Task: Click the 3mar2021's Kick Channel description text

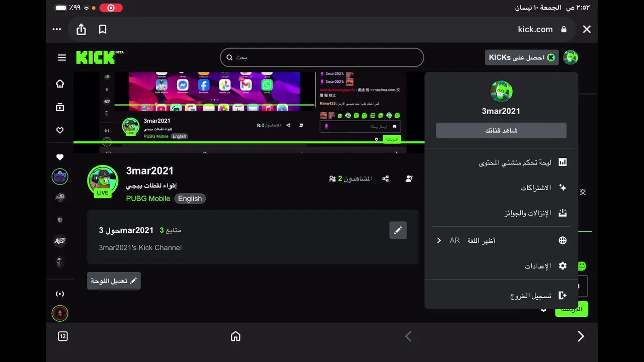Action: pyautogui.click(x=140, y=247)
